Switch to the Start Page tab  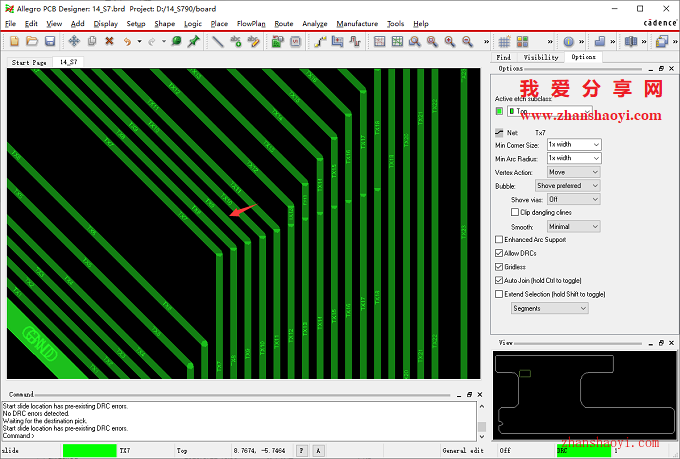(x=29, y=62)
